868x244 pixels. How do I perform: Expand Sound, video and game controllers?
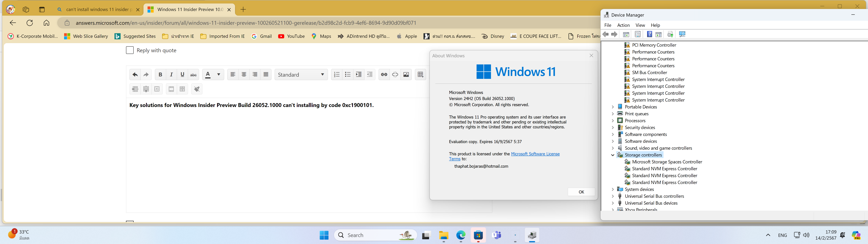[613, 148]
